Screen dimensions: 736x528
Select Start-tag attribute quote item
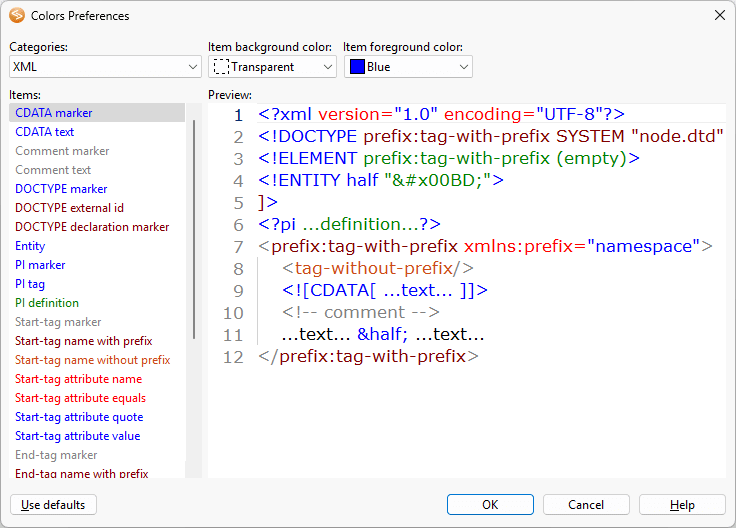(97, 417)
